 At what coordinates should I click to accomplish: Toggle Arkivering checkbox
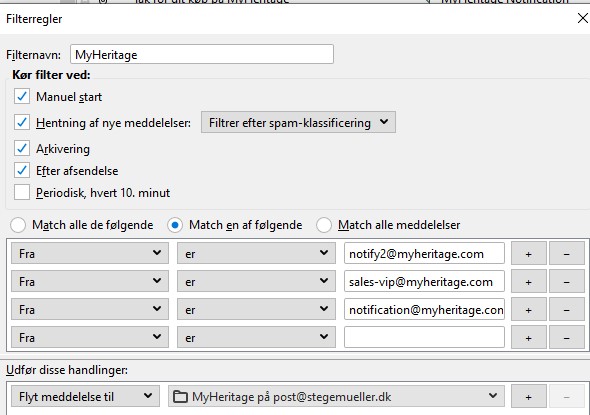click(x=22, y=148)
